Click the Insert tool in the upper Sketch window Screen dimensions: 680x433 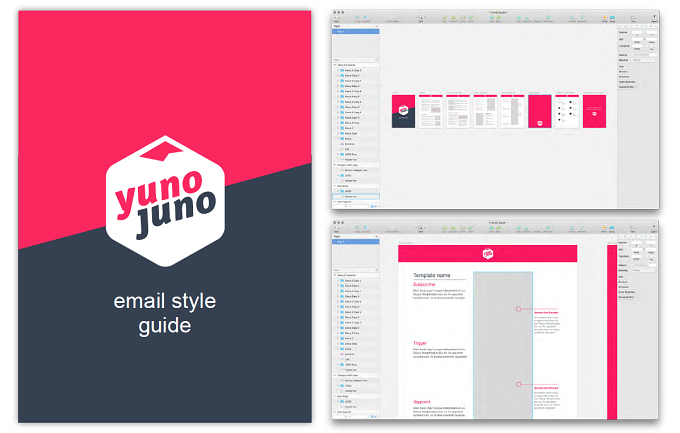coord(337,17)
